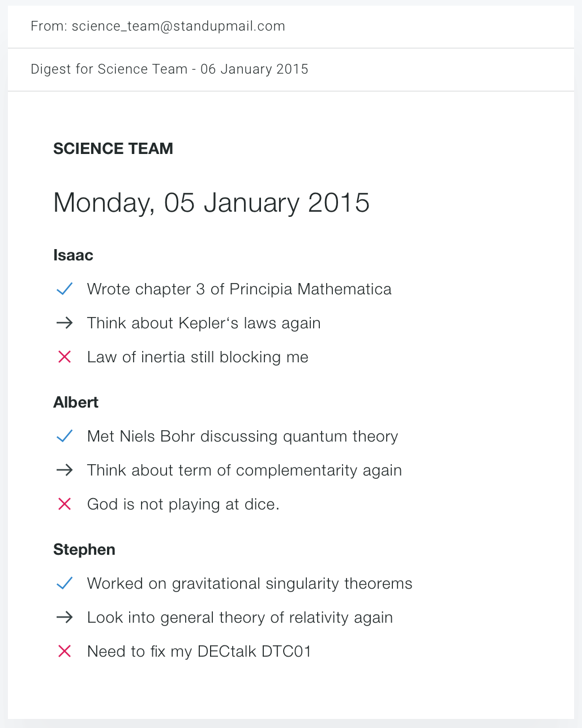
Task: Click the blue checkmark beside Principia Mathematica entry
Action: [65, 289]
